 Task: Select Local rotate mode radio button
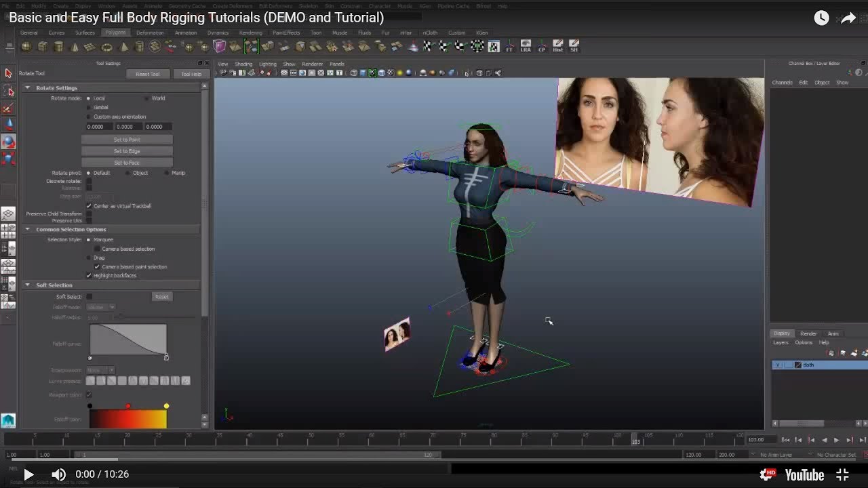(88, 98)
